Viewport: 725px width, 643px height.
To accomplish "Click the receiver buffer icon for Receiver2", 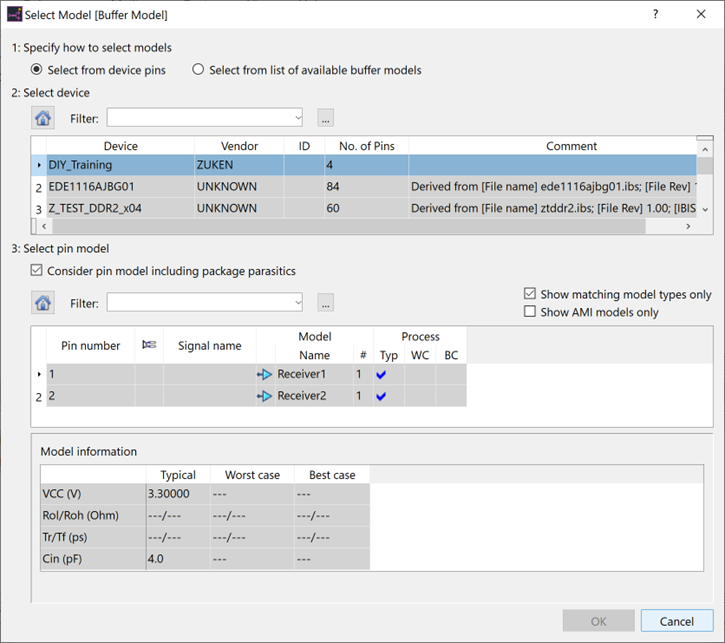I will (x=265, y=396).
